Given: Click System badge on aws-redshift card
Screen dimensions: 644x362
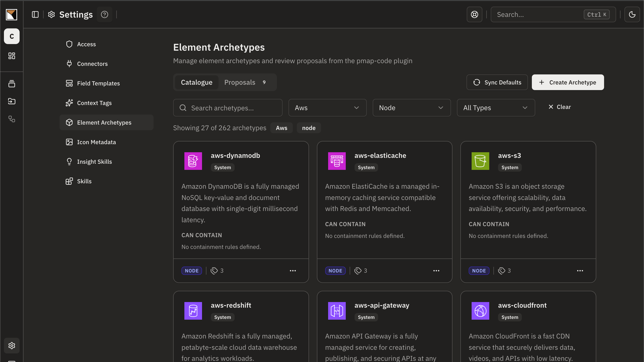Looking at the screenshot, I should [x=222, y=317].
